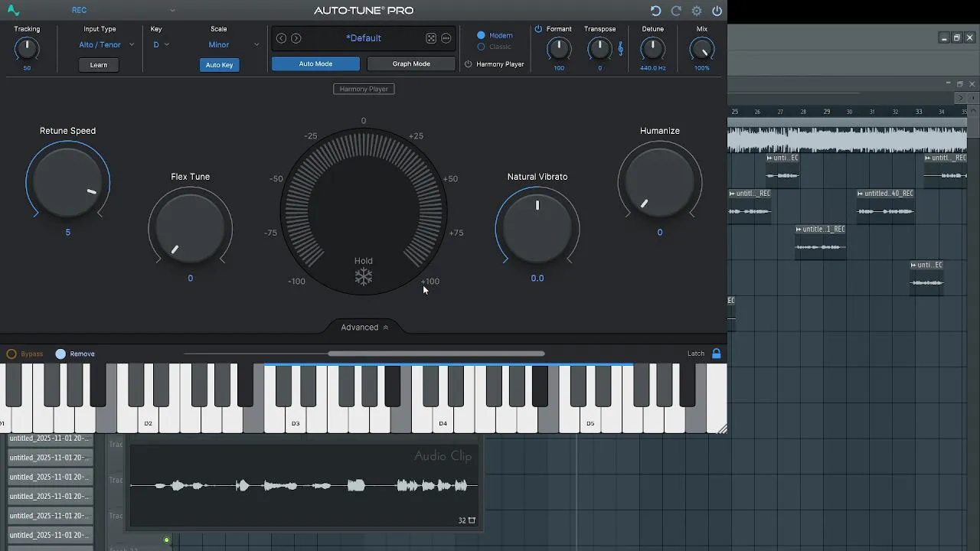Redo the last Auto-Tune change
The width and height of the screenshot is (980, 551).
tap(676, 11)
